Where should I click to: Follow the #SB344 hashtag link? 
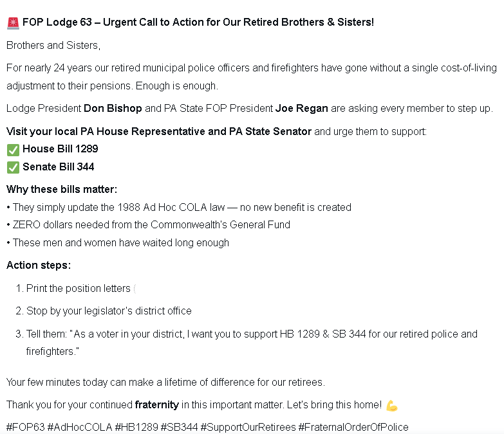[x=179, y=428]
